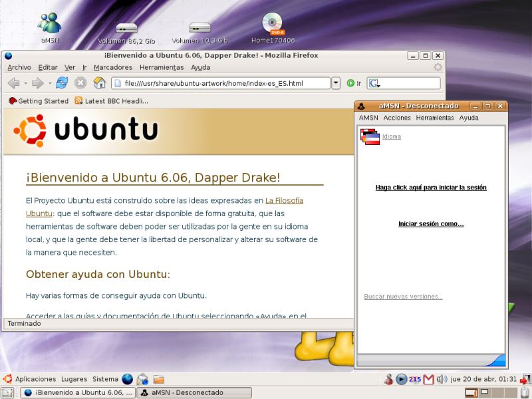Screen dimensions: 532x399
Task: Open the Archivo menu in Firefox
Action: point(19,68)
